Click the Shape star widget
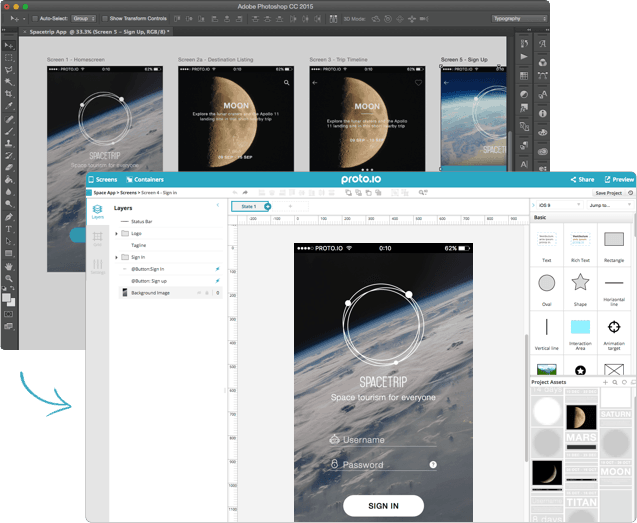This screenshot has height=523, width=637. click(x=580, y=289)
